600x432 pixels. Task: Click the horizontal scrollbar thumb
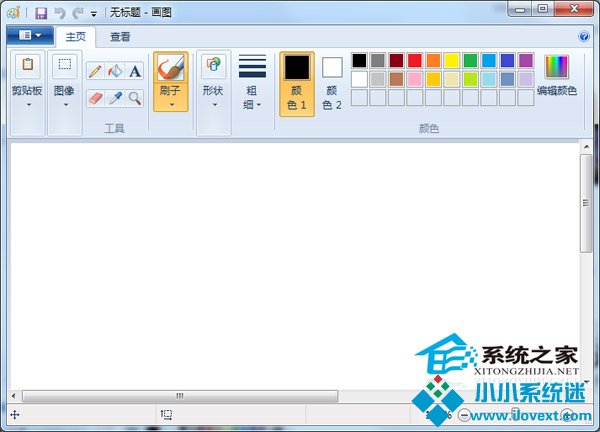[180, 396]
